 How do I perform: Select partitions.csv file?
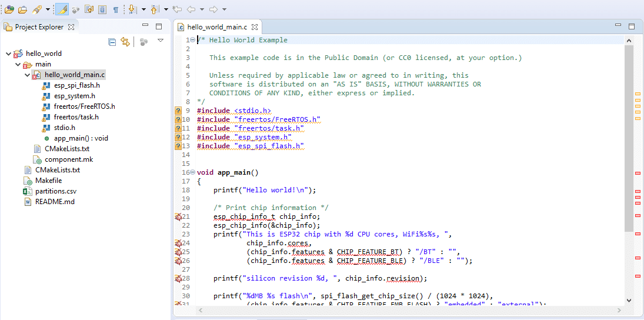[56, 191]
